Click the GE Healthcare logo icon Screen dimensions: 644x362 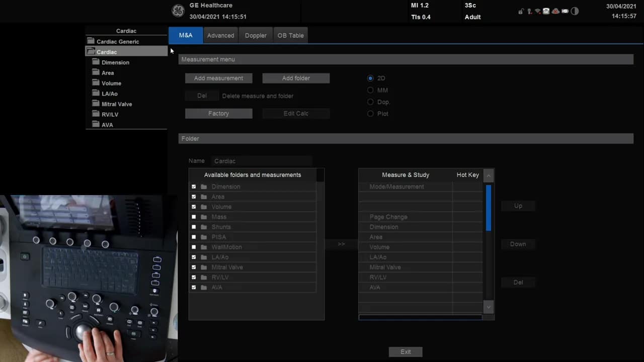[178, 11]
